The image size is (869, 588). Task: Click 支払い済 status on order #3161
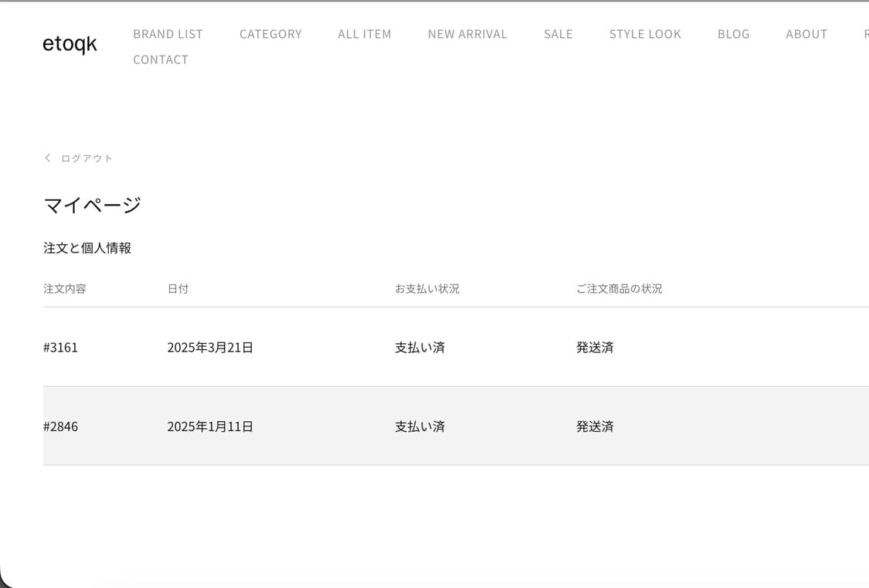(419, 347)
